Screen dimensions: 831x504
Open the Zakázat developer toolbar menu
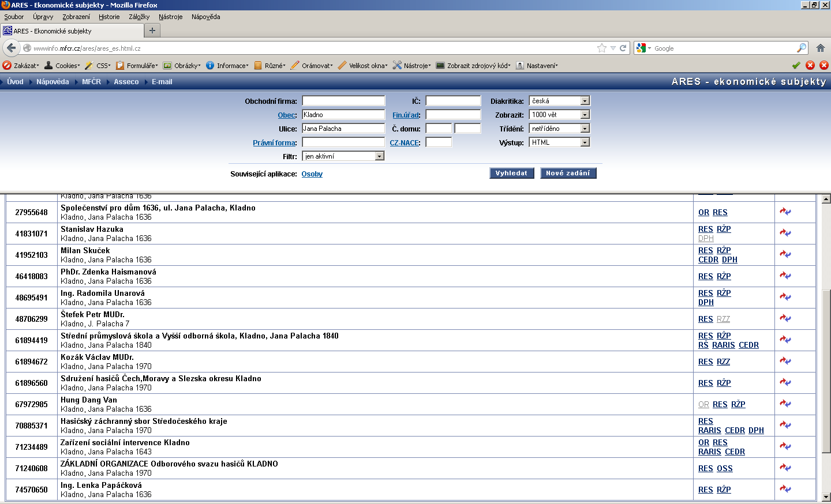point(21,66)
